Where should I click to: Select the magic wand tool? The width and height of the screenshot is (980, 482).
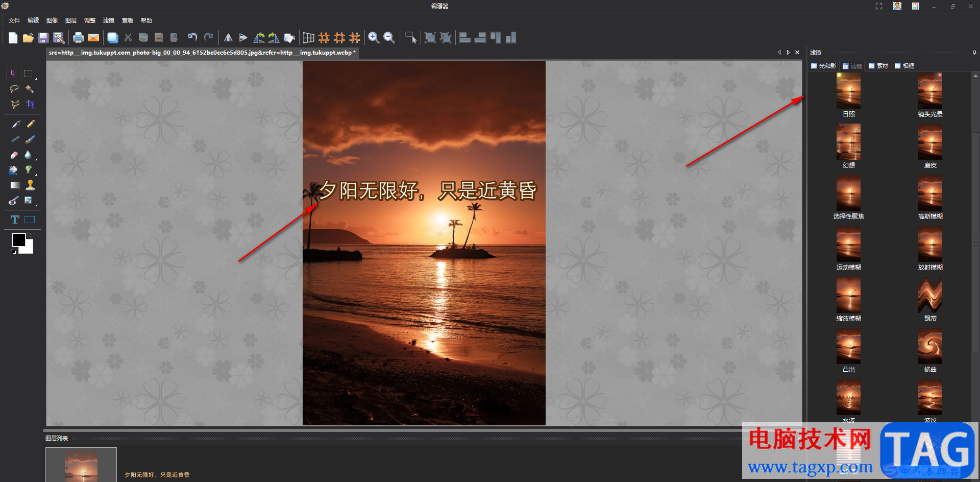pyautogui.click(x=30, y=89)
